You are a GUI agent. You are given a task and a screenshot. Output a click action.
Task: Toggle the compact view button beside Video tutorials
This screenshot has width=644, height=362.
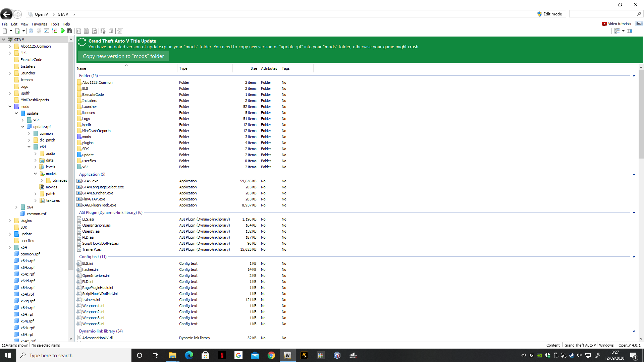[x=639, y=23]
